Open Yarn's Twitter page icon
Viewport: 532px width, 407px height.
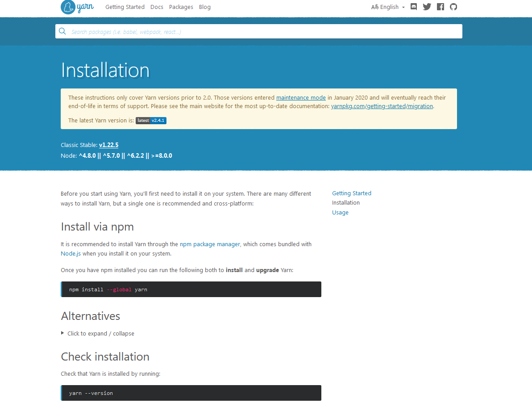(427, 7)
